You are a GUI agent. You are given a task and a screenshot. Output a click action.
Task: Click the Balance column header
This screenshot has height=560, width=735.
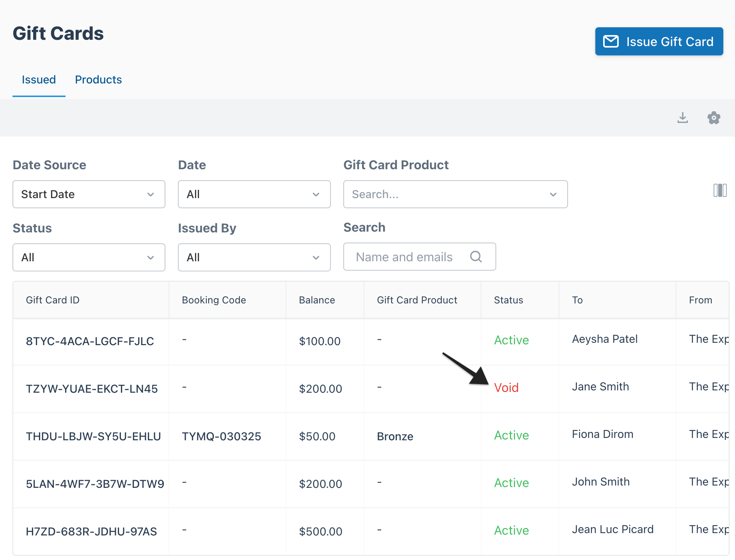click(x=317, y=300)
